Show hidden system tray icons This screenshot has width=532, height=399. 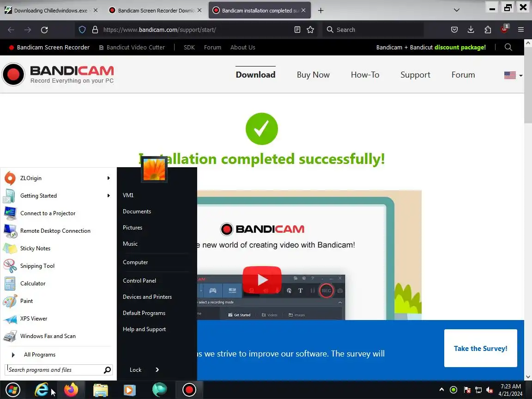(x=441, y=389)
